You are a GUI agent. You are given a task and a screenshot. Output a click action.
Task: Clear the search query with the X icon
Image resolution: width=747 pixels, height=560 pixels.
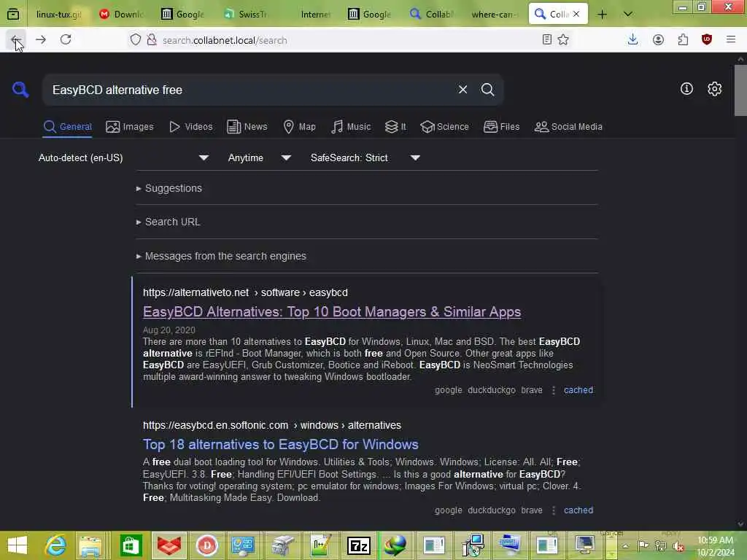(462, 90)
